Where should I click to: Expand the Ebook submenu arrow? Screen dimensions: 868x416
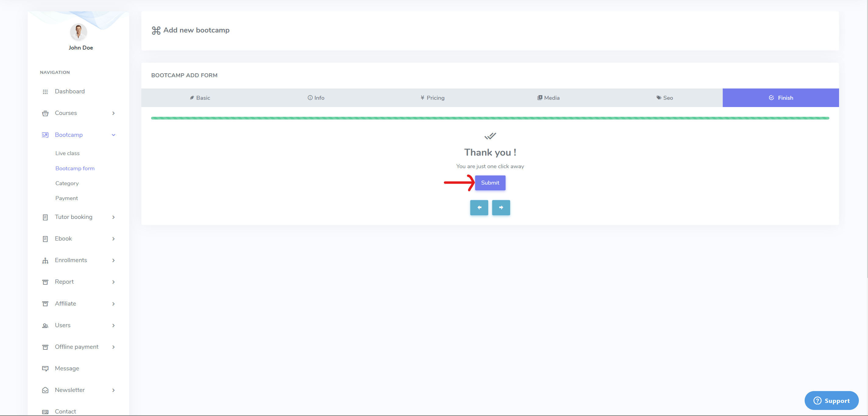(114, 239)
